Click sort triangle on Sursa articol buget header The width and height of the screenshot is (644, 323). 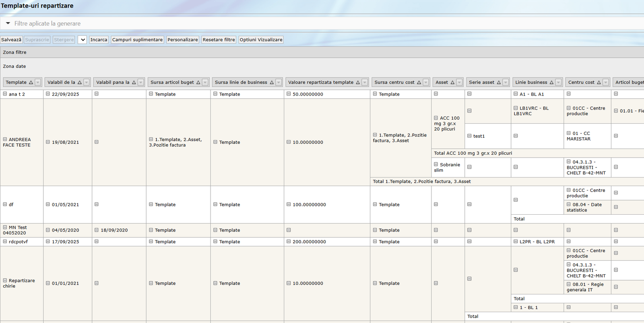198,83
